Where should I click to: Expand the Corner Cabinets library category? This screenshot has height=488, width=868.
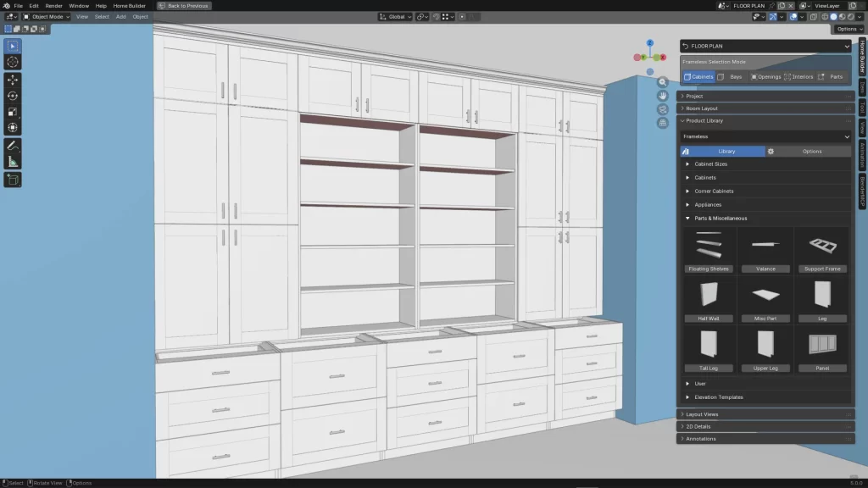(714, 191)
